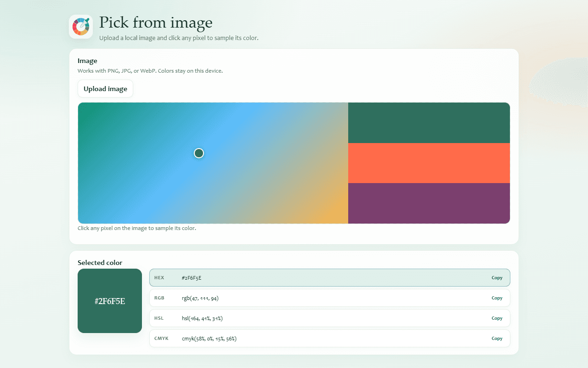Copy the HEX value
Screen dimensions: 588x368
(x=497, y=278)
